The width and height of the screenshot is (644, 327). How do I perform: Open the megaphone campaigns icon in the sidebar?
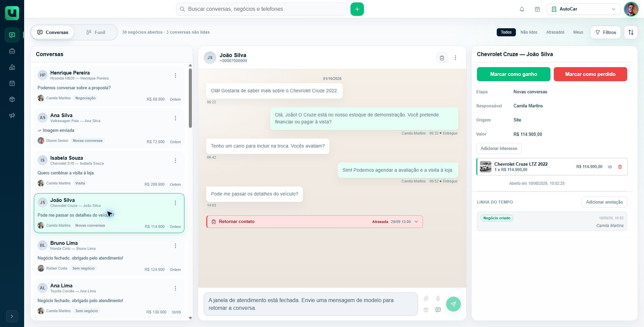coord(12,115)
